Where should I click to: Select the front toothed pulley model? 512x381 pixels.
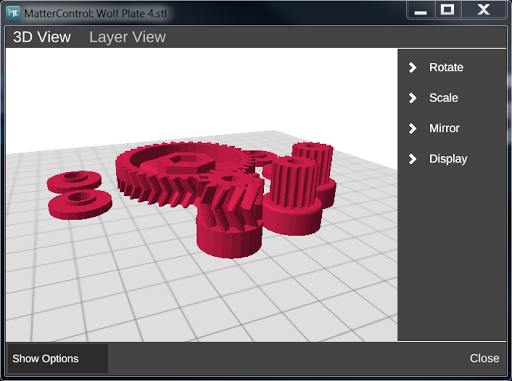[292, 196]
